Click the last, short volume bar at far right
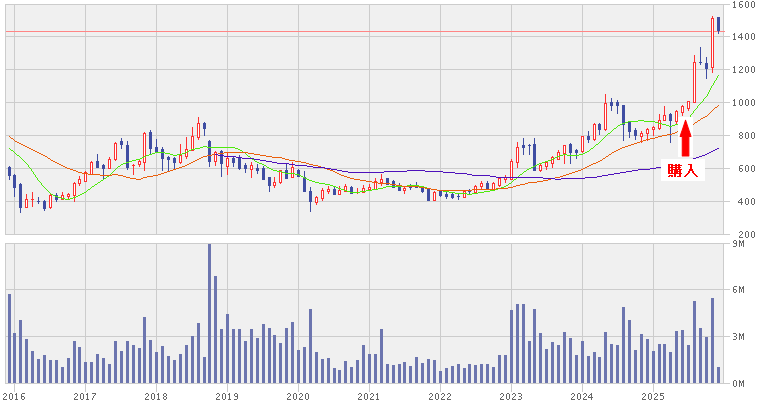This screenshot has width=761, height=402. point(719,375)
